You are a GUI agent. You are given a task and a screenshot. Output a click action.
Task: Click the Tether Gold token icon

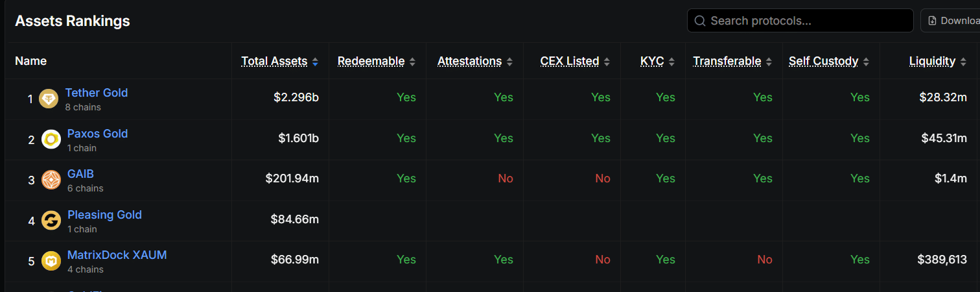pos(49,99)
